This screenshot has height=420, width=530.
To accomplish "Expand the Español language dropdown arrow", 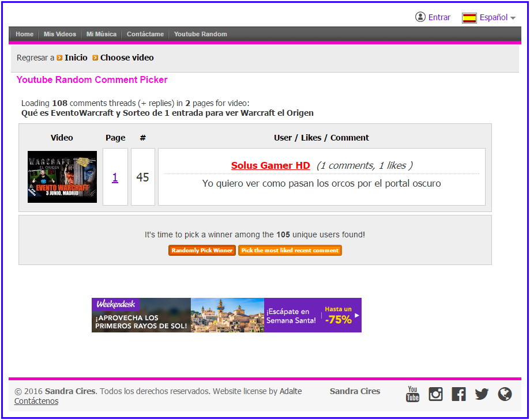I will [x=513, y=18].
